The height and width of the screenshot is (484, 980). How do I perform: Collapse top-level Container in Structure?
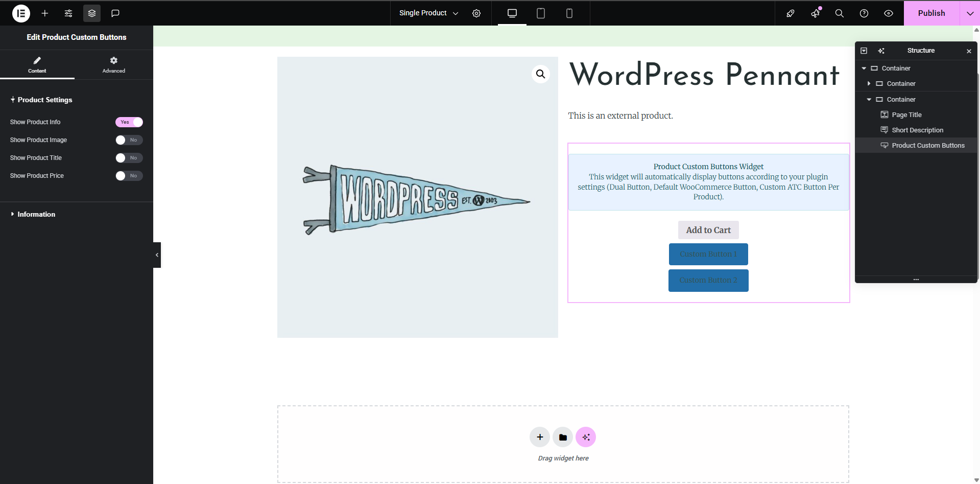tap(864, 68)
